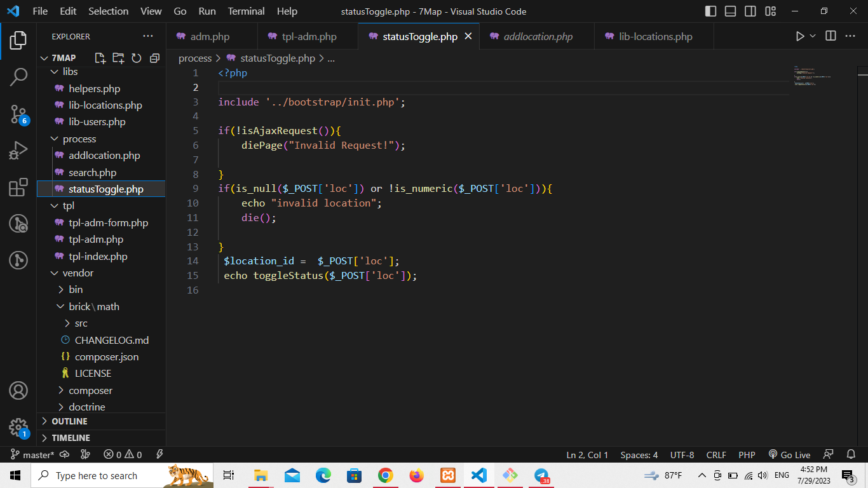Open CHANGELOG.md file
The width and height of the screenshot is (868, 488).
101,340
